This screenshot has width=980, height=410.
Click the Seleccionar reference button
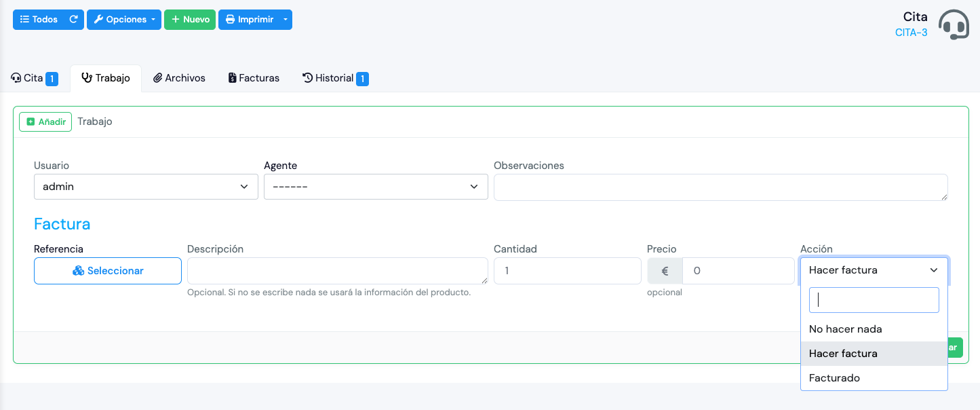(x=108, y=271)
